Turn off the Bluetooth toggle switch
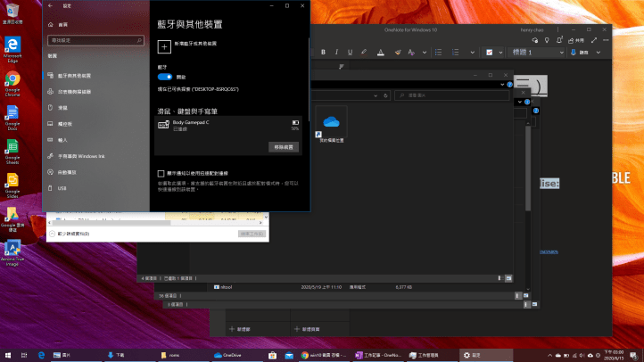 pos(164,77)
